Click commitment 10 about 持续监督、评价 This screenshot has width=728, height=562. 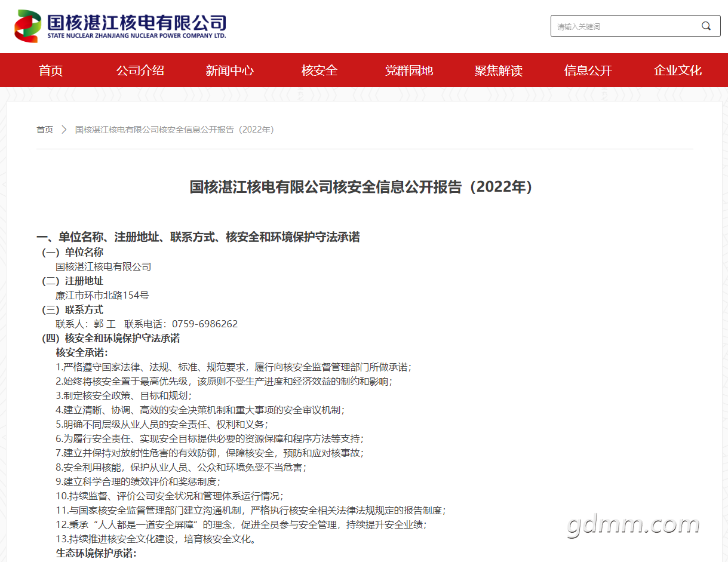pos(170,496)
